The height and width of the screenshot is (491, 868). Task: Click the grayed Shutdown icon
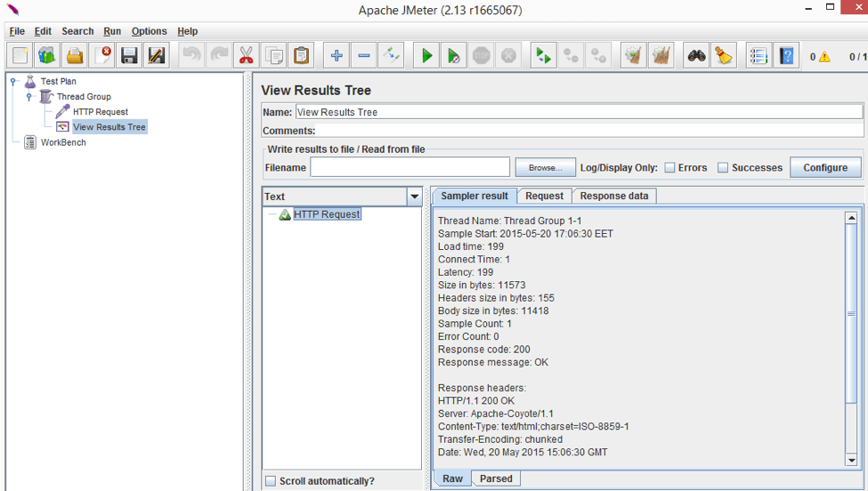point(508,55)
